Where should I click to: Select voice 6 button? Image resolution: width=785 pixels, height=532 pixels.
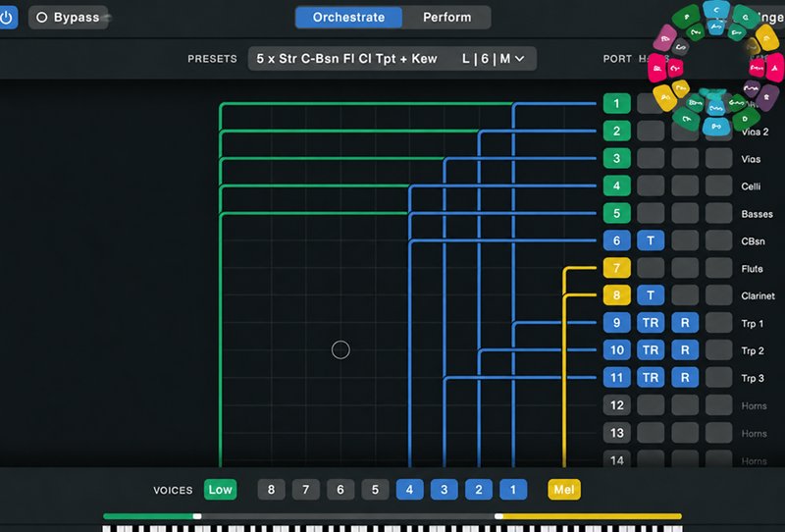point(340,490)
